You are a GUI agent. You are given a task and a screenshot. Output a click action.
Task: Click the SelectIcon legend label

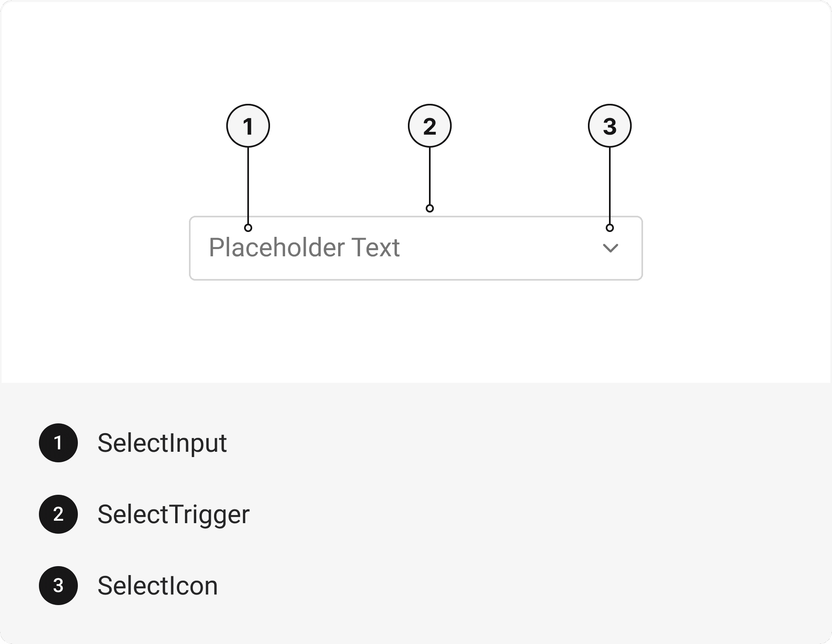point(158,586)
